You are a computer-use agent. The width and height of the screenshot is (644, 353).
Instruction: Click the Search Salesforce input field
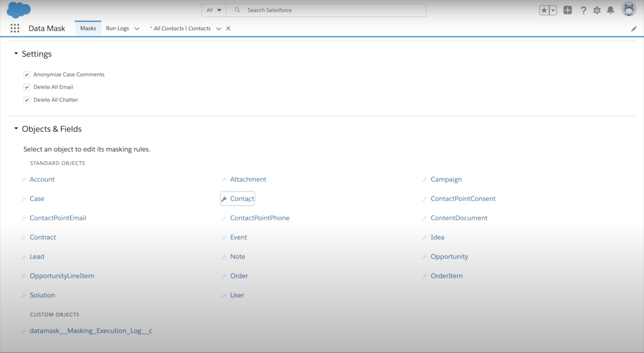(326, 10)
